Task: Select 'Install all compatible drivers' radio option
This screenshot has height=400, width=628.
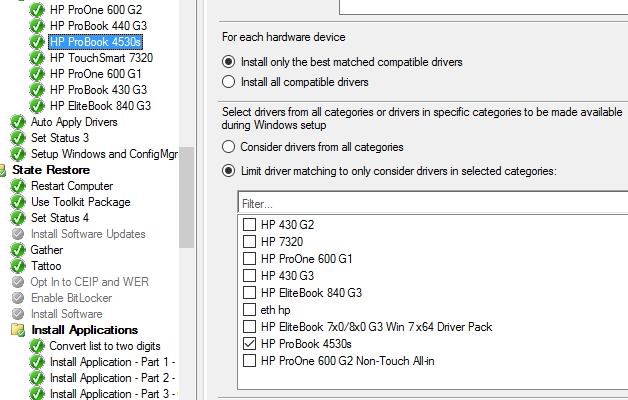Action: tap(229, 82)
